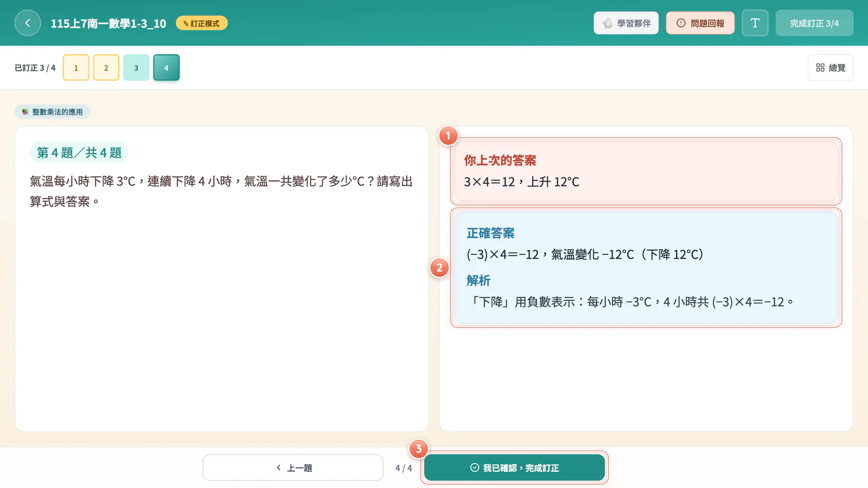Jump to question 3

coord(136,68)
